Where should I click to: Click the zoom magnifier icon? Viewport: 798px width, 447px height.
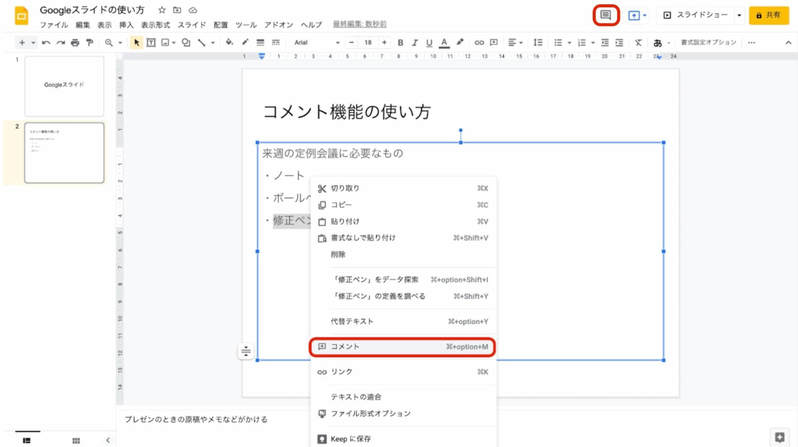108,43
